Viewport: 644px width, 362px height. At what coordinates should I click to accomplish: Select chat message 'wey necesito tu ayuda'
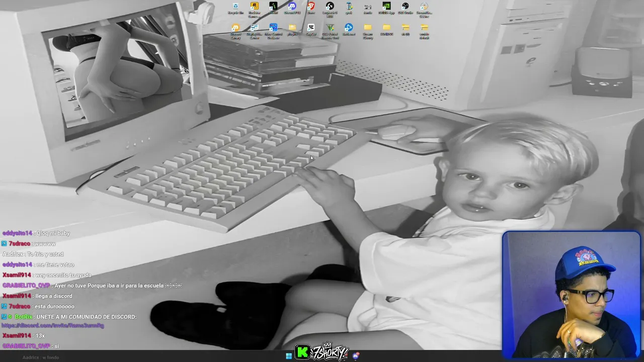tap(63, 275)
